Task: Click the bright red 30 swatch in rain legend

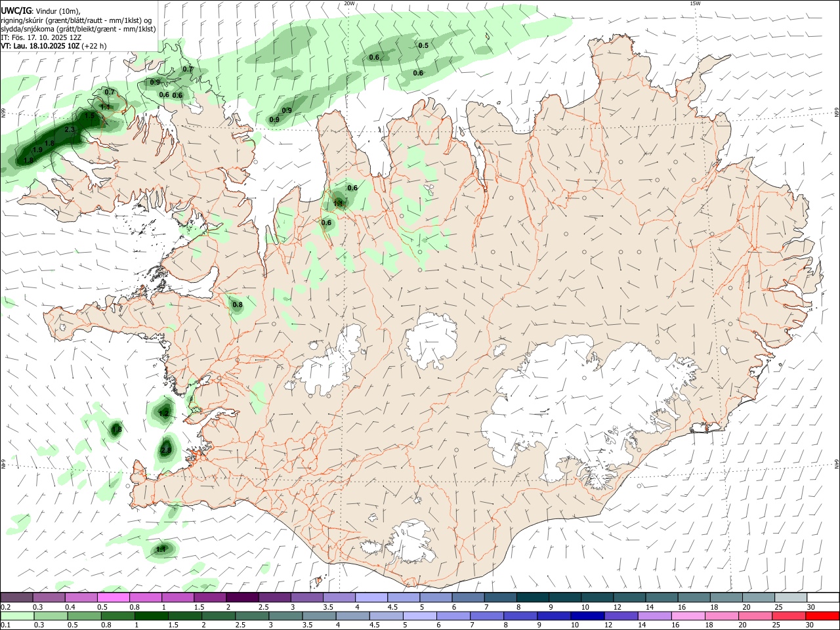Action: click(x=823, y=616)
